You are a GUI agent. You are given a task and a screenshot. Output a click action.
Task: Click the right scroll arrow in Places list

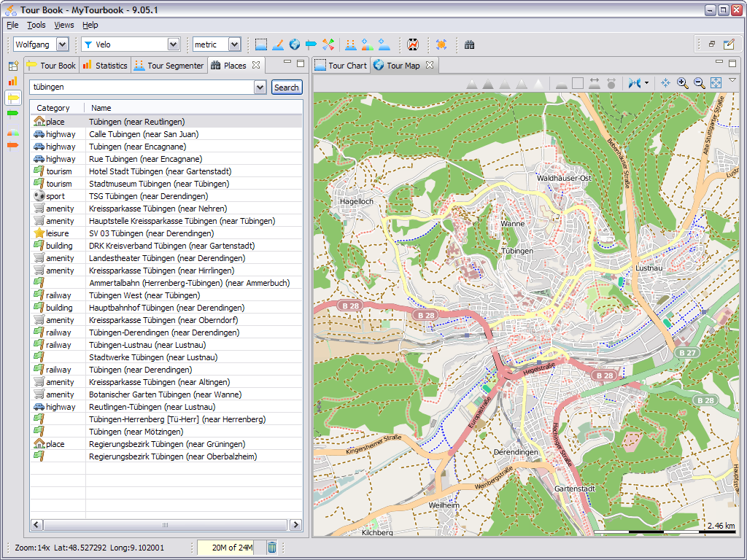click(296, 525)
